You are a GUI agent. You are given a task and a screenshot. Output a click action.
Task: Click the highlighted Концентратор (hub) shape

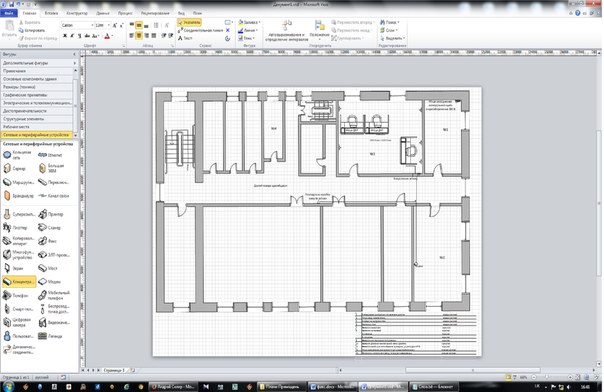[19, 282]
